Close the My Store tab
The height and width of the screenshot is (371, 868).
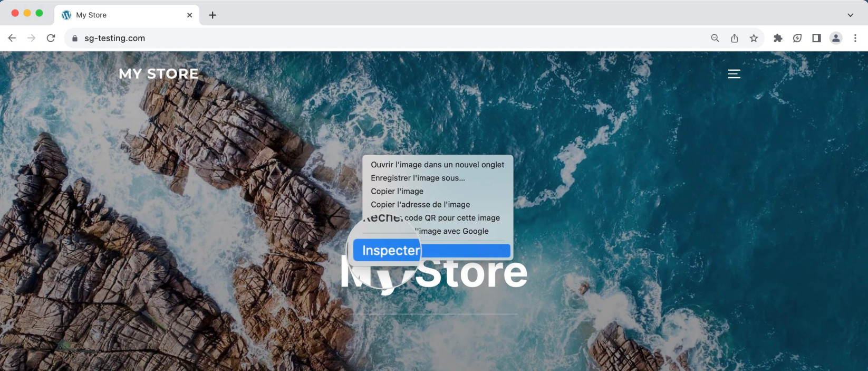point(190,15)
